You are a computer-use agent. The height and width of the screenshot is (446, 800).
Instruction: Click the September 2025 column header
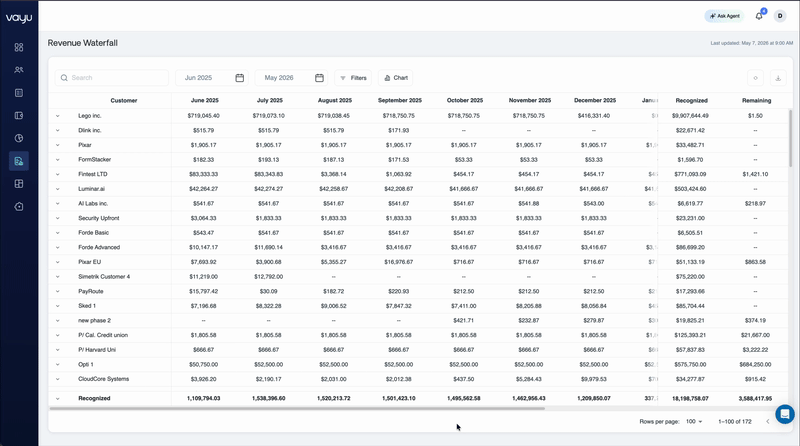(399, 101)
